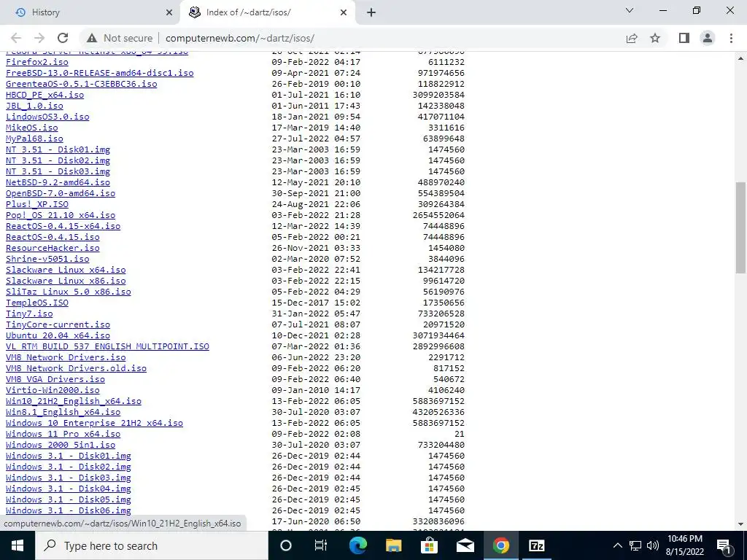Viewport: 747px width, 560px height.
Task: Open FreeBSD-13.0-RELEASE-amd64-disc1.iso link
Action: [x=99, y=73]
